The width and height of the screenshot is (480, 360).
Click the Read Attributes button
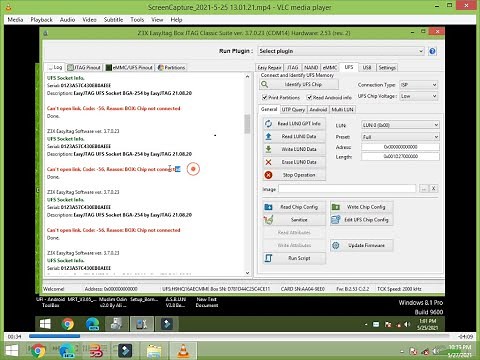(x=294, y=233)
